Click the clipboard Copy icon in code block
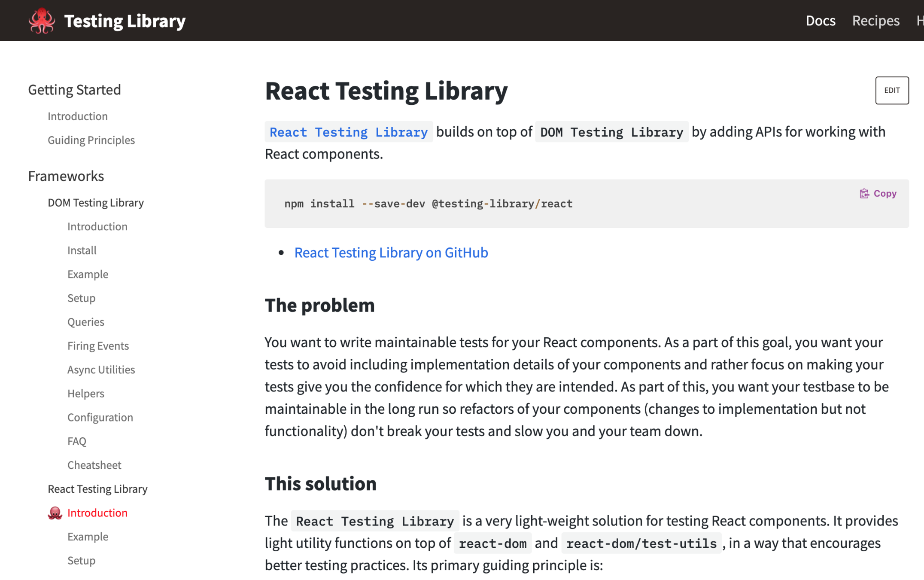The image size is (924, 580). coord(864,194)
